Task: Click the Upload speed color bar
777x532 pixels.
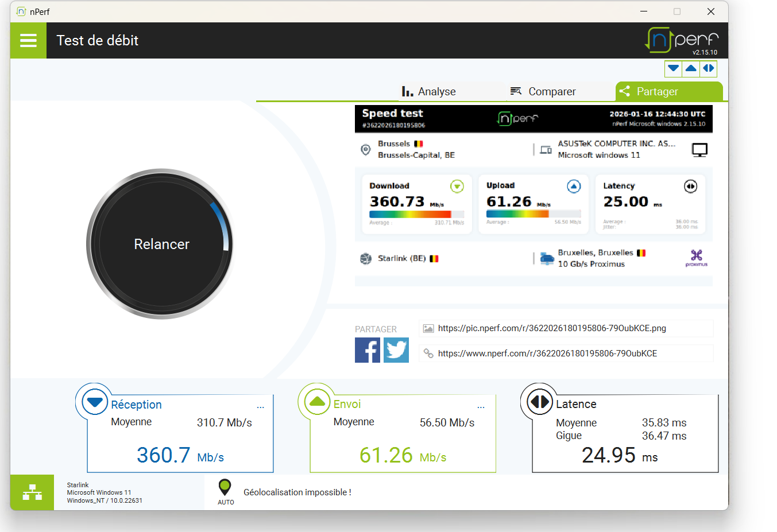Action: [534, 213]
